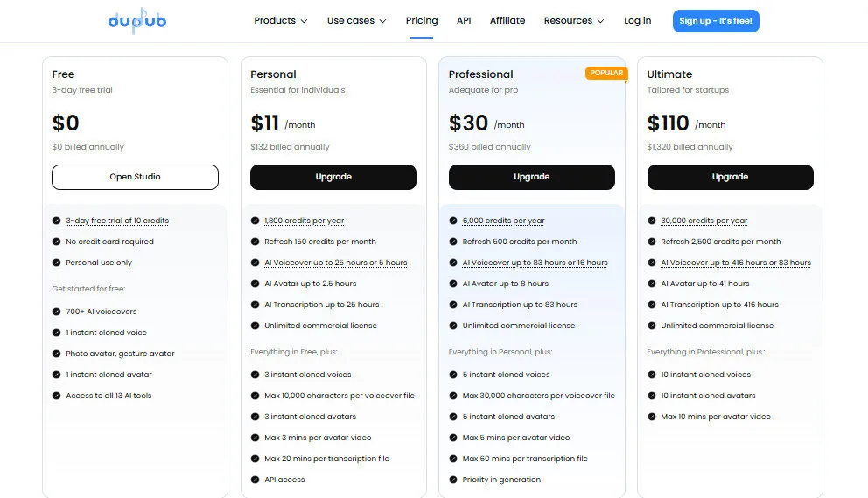Click checkmark beside 'Access to all 13 AI tools'
The width and height of the screenshot is (868, 498).
[57, 396]
